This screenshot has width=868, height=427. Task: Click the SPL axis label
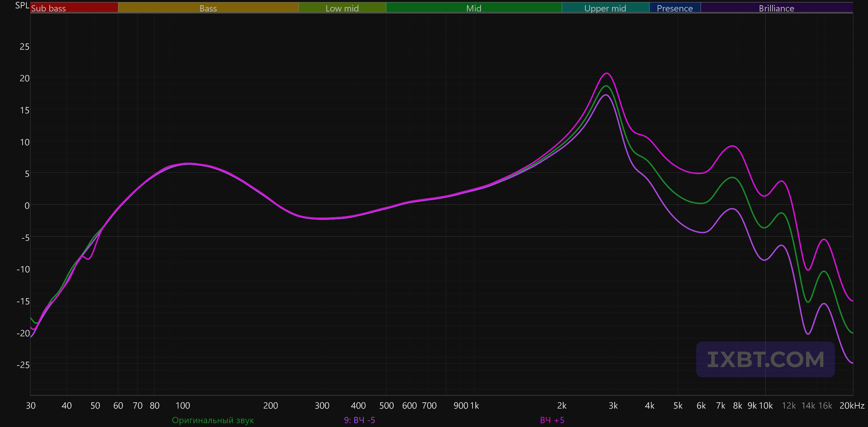point(22,6)
